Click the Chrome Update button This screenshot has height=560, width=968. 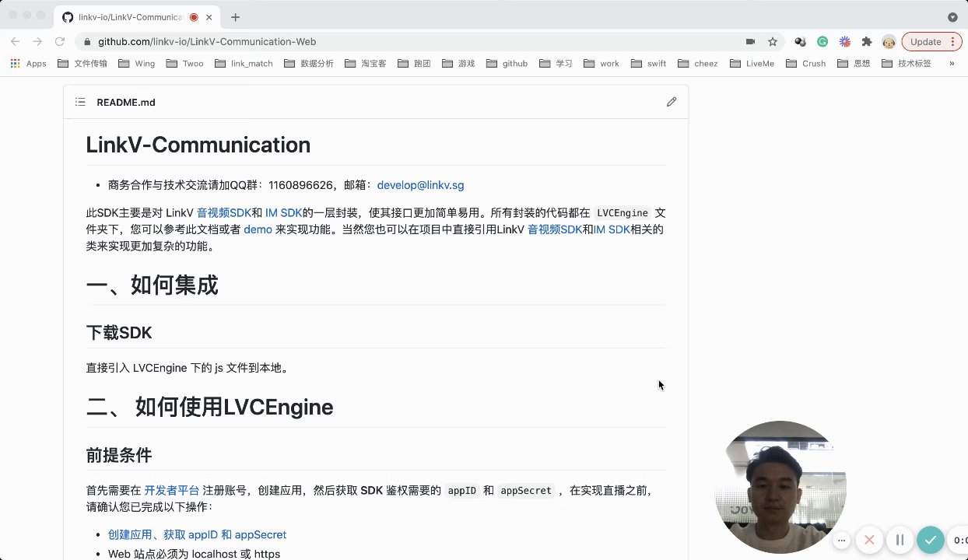click(x=931, y=42)
